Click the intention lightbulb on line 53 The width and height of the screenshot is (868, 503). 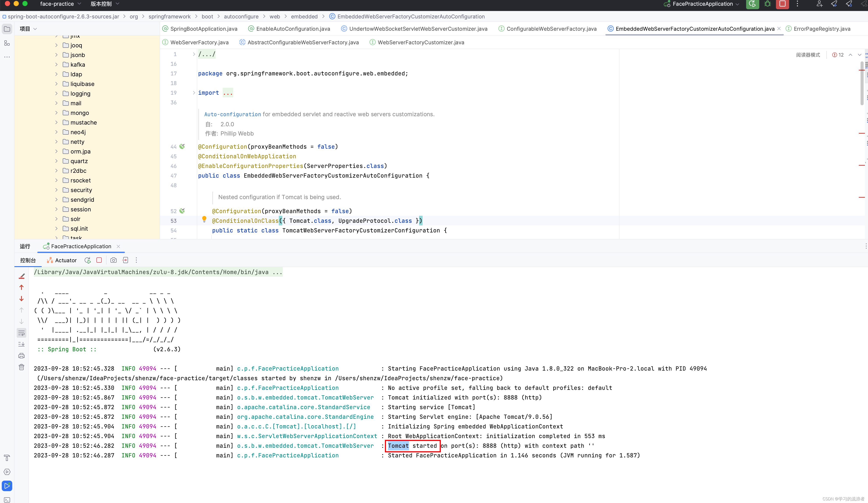point(204,219)
